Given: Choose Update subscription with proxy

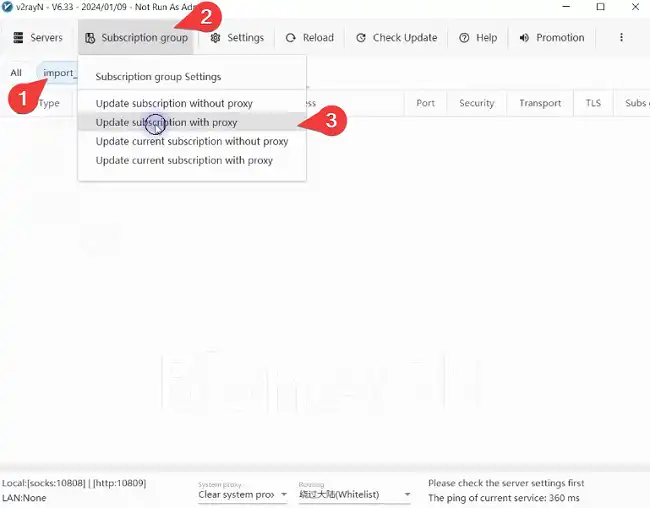Looking at the screenshot, I should click(192, 122).
